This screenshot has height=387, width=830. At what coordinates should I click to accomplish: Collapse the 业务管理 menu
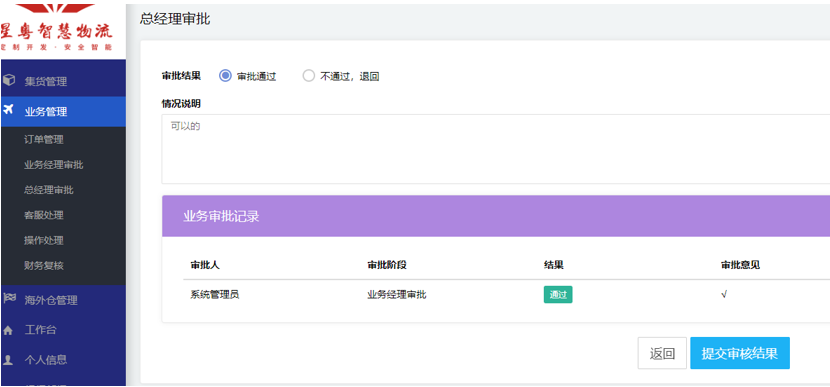point(63,112)
